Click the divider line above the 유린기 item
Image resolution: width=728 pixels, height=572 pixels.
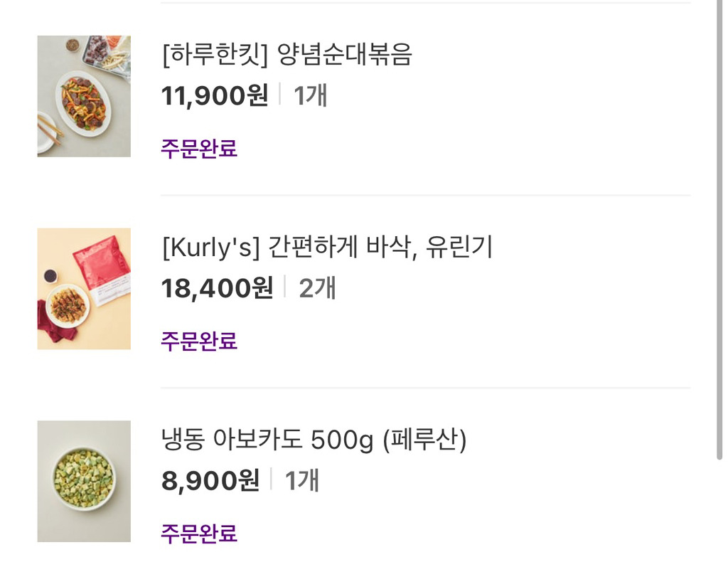425,196
